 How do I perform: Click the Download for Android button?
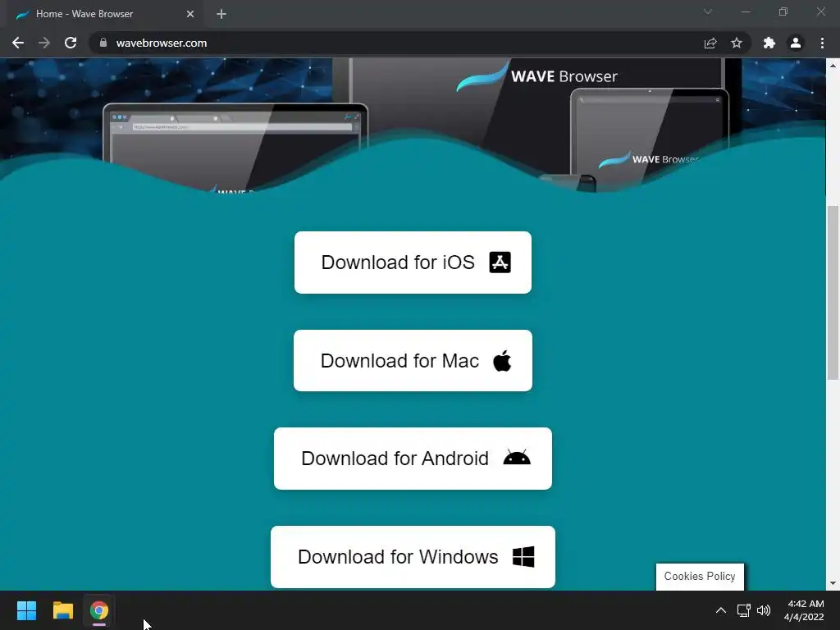coord(413,459)
